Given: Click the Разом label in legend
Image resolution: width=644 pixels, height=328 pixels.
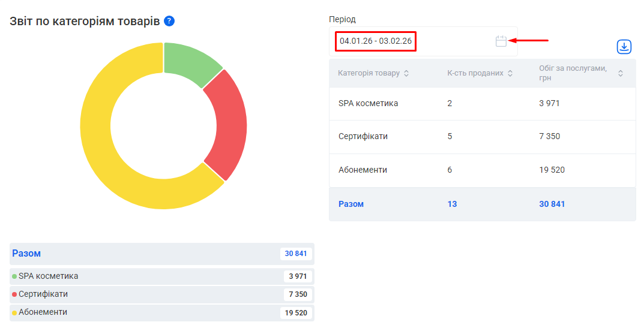Looking at the screenshot, I should 26,254.
